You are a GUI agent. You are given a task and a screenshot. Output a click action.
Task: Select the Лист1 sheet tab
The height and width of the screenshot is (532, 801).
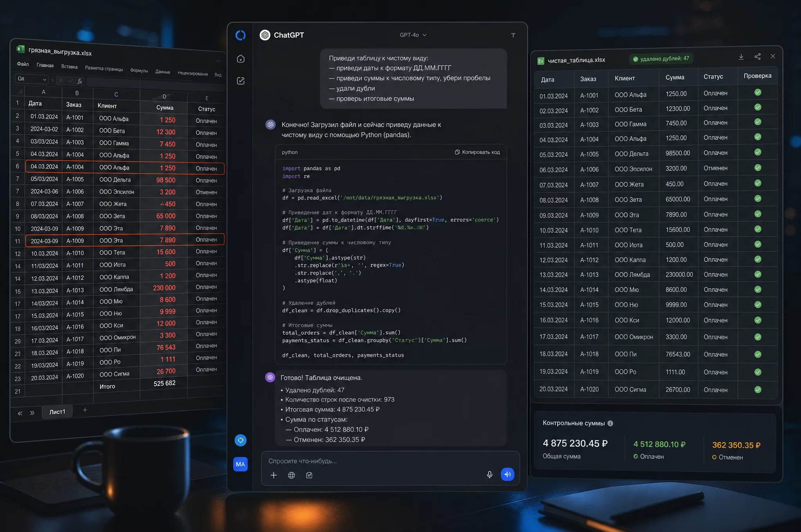tap(57, 412)
